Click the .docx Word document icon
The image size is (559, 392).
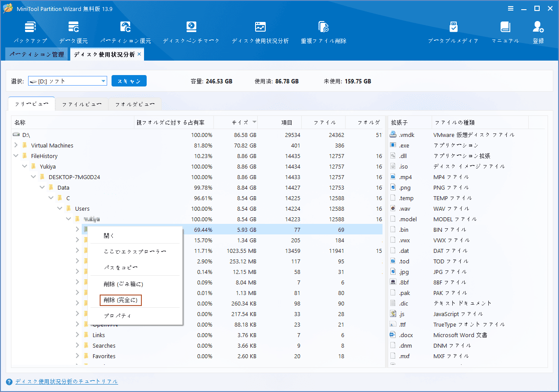393,335
